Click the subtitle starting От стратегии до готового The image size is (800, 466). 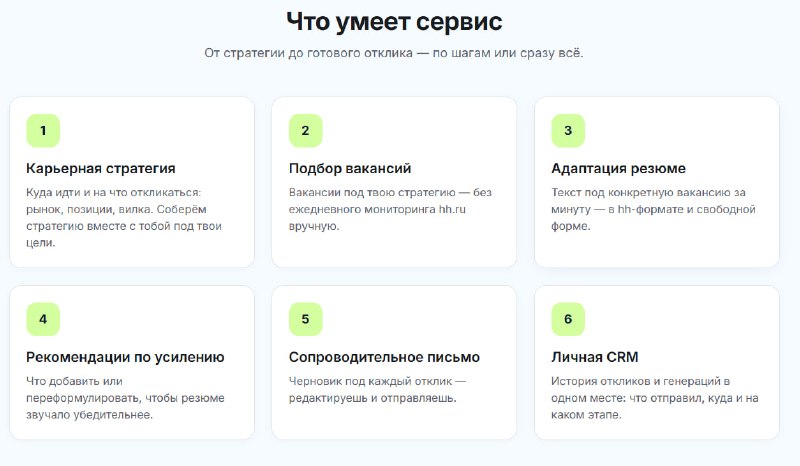394,53
